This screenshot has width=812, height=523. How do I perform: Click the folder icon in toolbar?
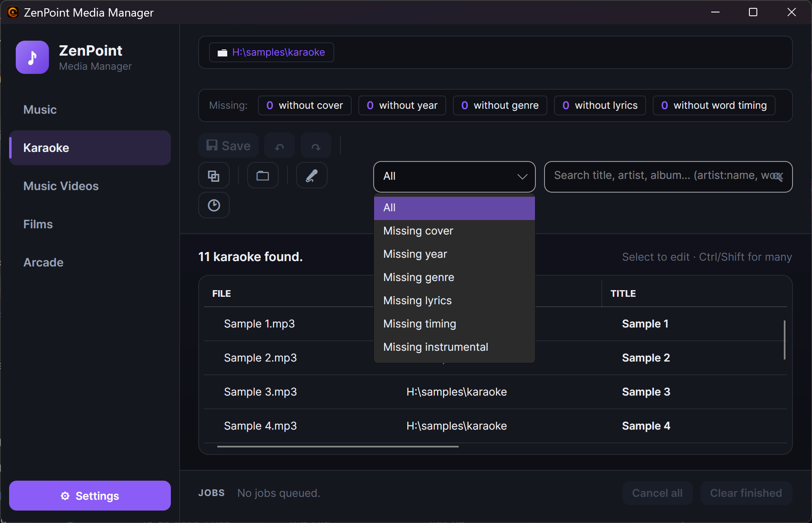pos(263,176)
